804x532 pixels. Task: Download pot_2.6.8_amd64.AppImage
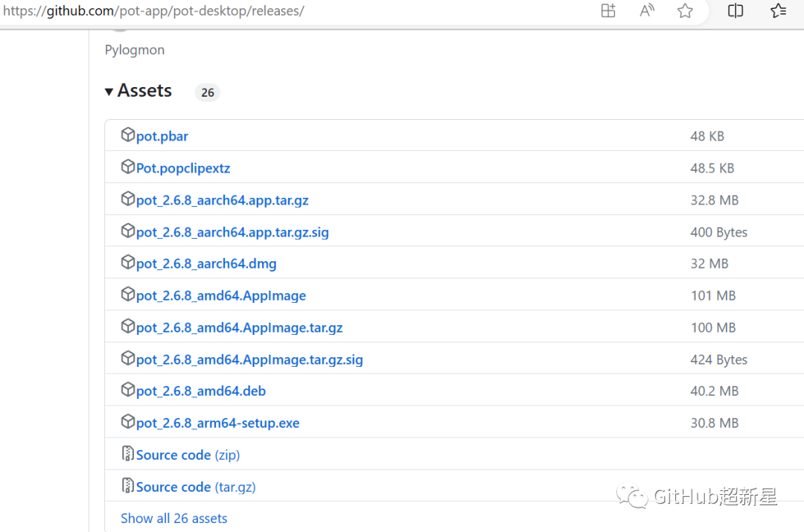(221, 295)
